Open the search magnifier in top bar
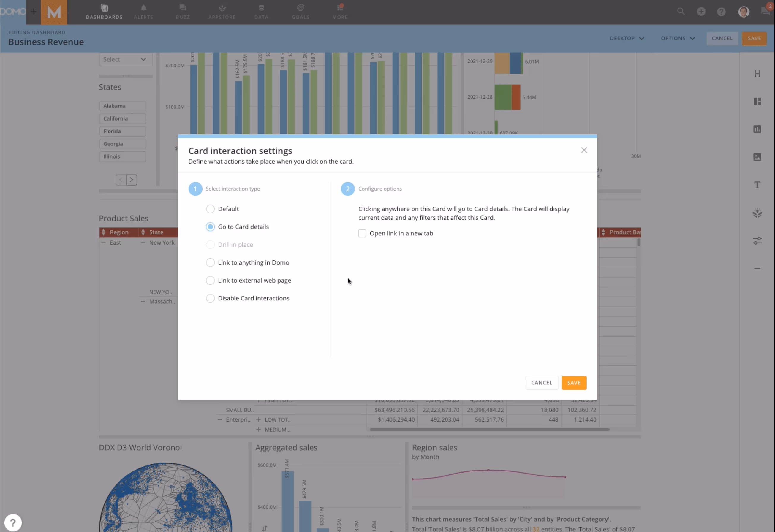The image size is (775, 532). (x=681, y=12)
